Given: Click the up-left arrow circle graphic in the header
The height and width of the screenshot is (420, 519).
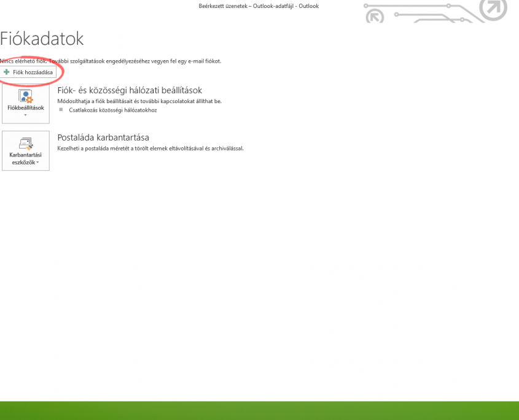Looking at the screenshot, I should pyautogui.click(x=374, y=15).
